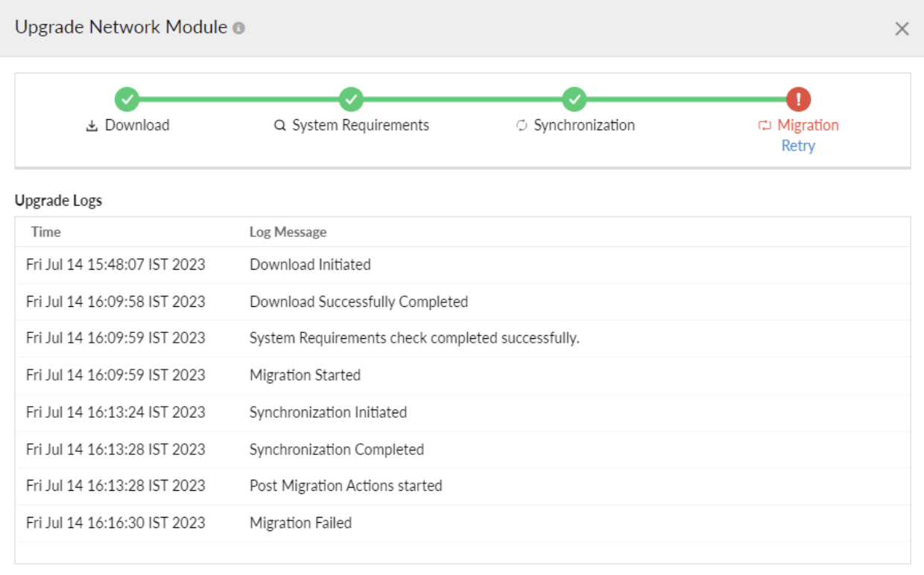The width and height of the screenshot is (924, 575).
Task: Click the progress bar between Download and System Requirements
Action: [x=238, y=99]
